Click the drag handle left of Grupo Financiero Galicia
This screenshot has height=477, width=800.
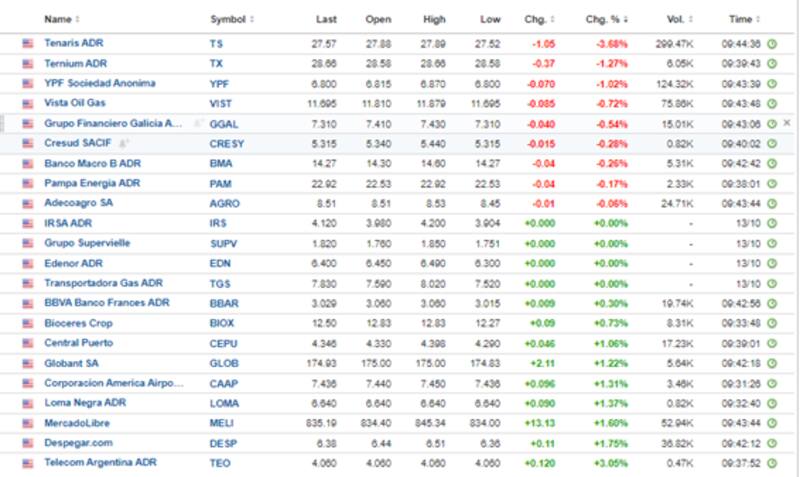[6, 123]
